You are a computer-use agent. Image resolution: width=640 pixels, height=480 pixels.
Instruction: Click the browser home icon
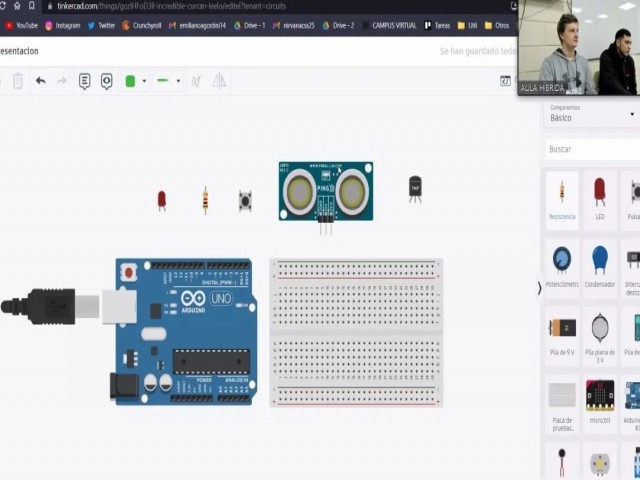(17, 6)
